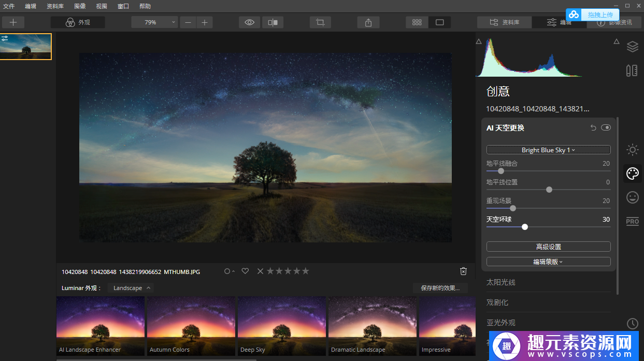Click the 高级设置 button
This screenshot has height=361, width=644.
coord(548,247)
